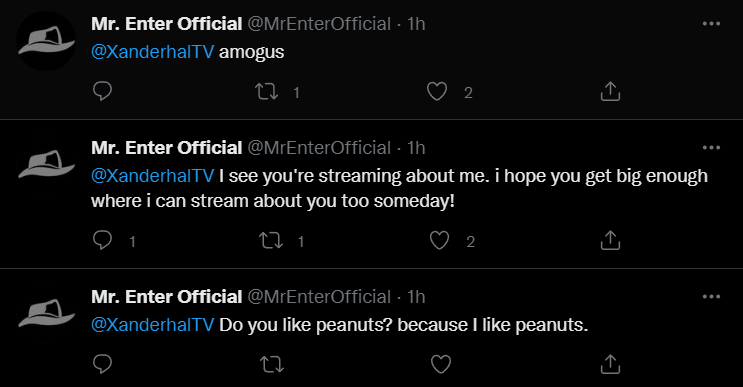Open more options on peanuts tweet
This screenshot has height=387, width=743.
click(711, 297)
